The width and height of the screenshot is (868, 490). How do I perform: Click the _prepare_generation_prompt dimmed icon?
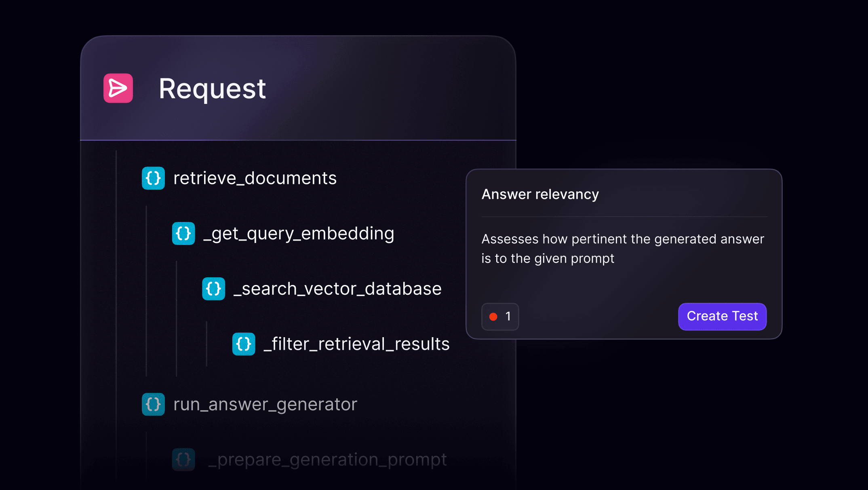click(183, 459)
